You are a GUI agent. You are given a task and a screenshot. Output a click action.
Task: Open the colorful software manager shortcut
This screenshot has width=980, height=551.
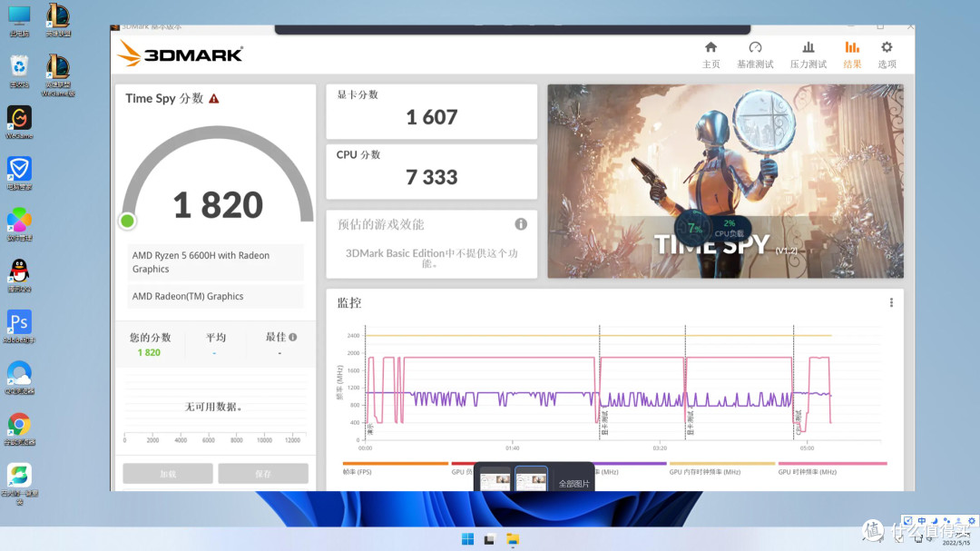(x=19, y=224)
